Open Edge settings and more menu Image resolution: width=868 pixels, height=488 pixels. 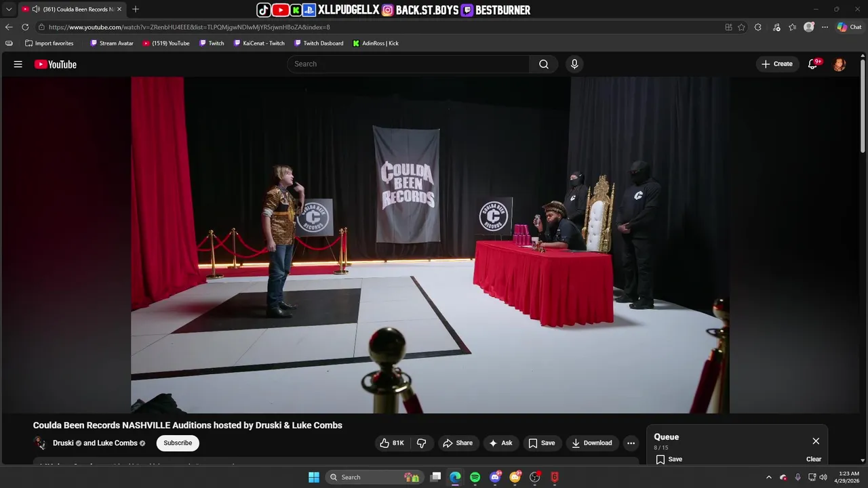[x=825, y=27]
